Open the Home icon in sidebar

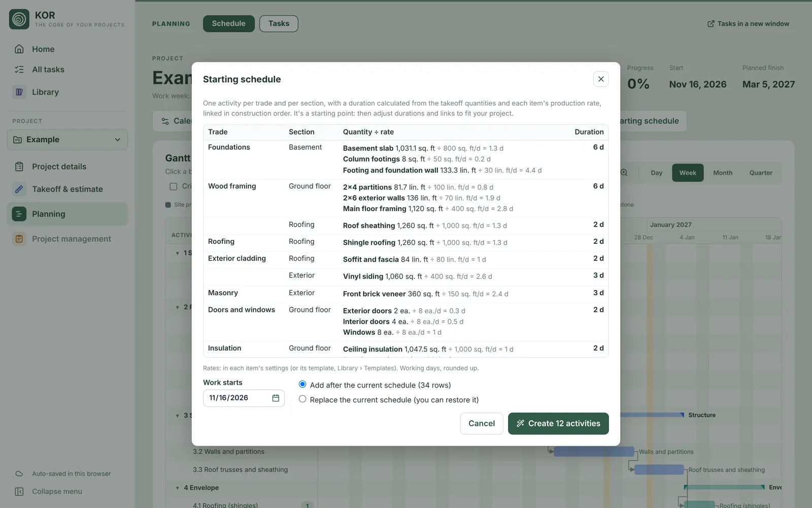[x=19, y=49]
